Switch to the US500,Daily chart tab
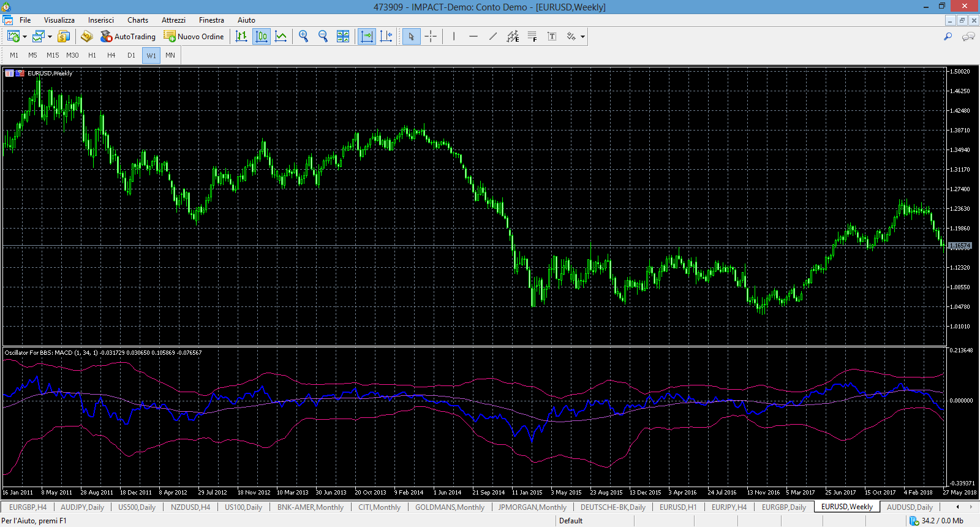The image size is (980, 527). 137,507
